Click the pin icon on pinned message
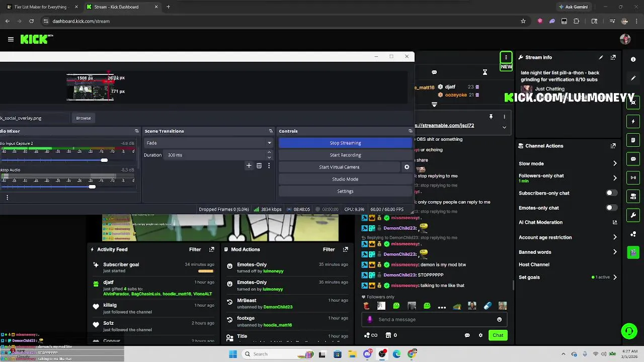644x362 pixels. point(491,117)
